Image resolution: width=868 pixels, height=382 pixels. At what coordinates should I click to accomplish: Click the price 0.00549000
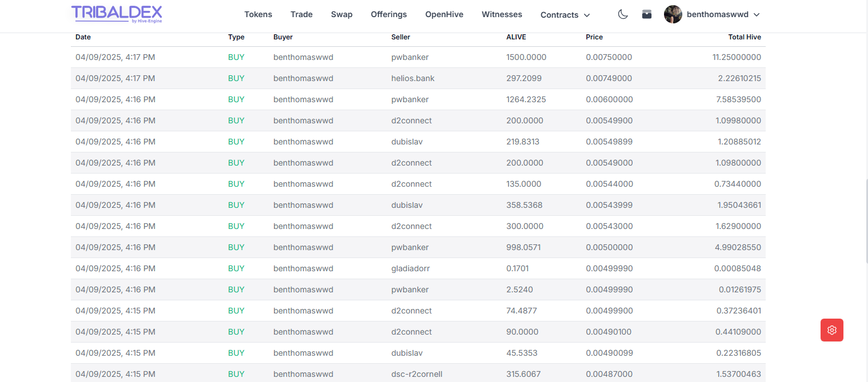click(609, 163)
